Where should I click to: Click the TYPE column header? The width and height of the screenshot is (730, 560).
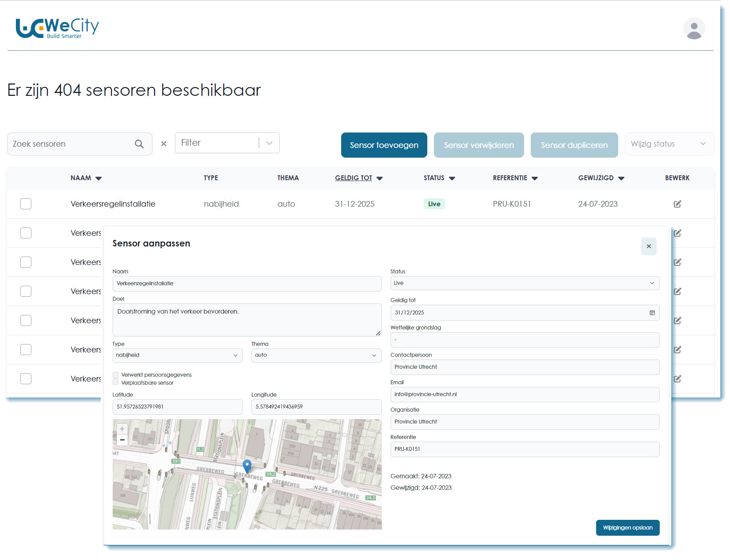click(211, 178)
